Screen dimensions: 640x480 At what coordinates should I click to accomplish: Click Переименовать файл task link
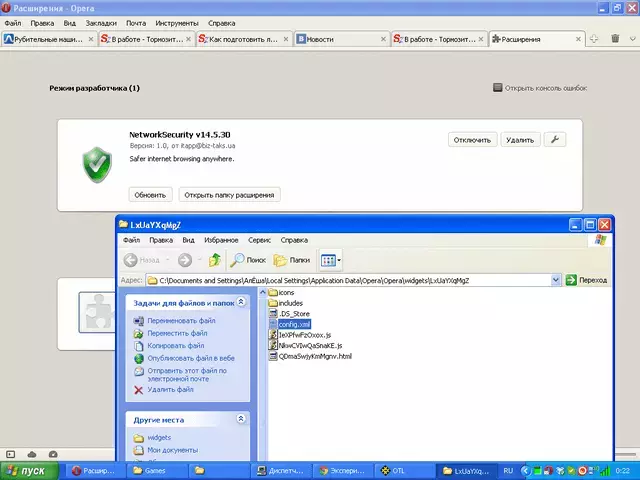(181, 320)
